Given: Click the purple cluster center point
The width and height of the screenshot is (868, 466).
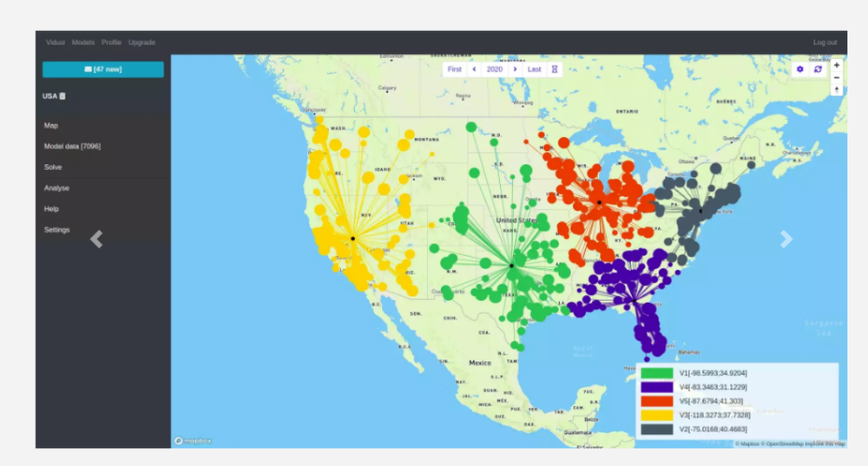Looking at the screenshot, I should click(x=634, y=300).
